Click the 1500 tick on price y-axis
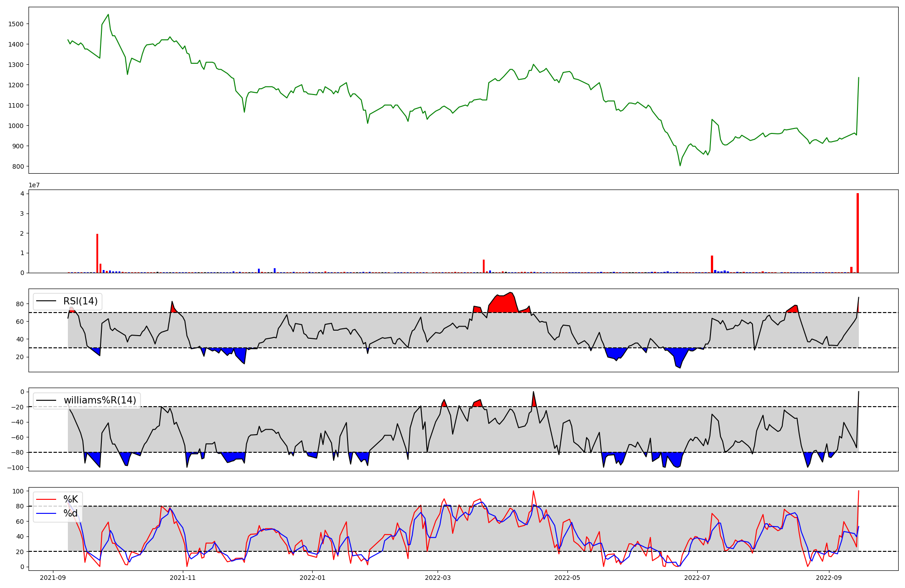The width and height of the screenshot is (905, 588). point(16,24)
